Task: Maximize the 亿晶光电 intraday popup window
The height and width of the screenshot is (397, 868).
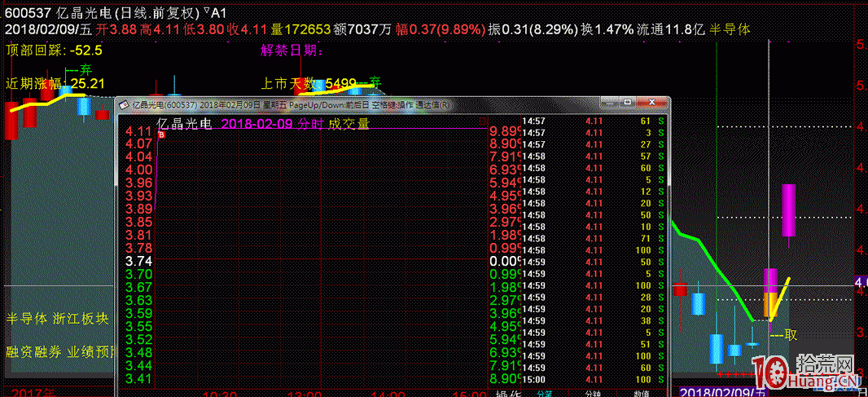Action: [x=628, y=103]
